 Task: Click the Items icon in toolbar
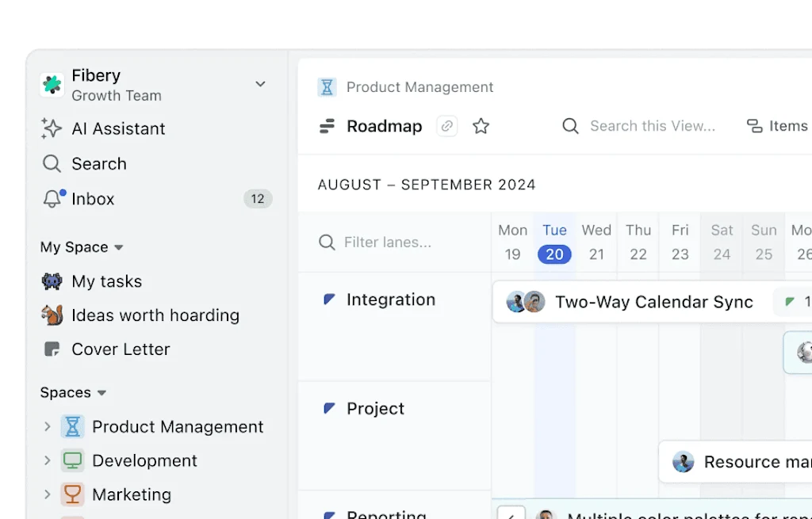(x=754, y=126)
